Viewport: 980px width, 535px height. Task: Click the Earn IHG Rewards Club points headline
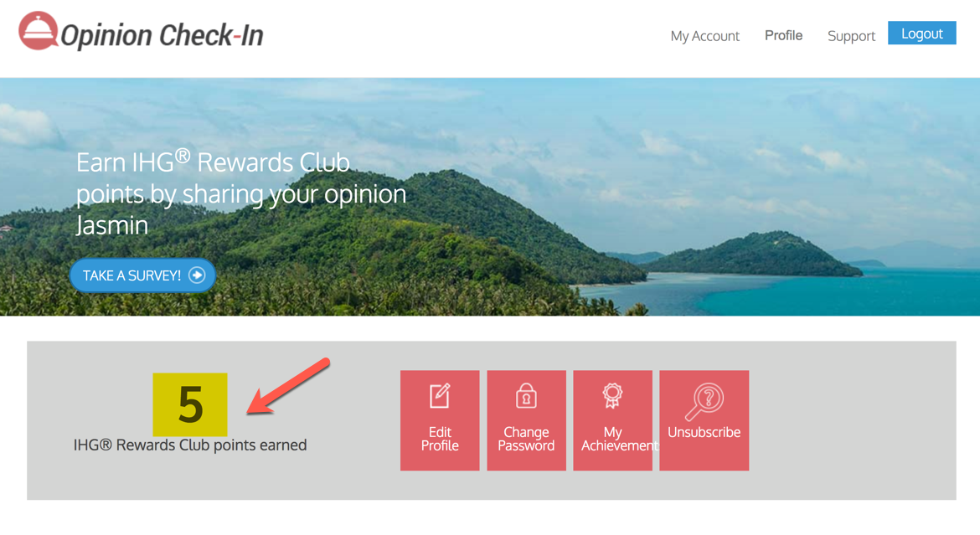coord(241,193)
